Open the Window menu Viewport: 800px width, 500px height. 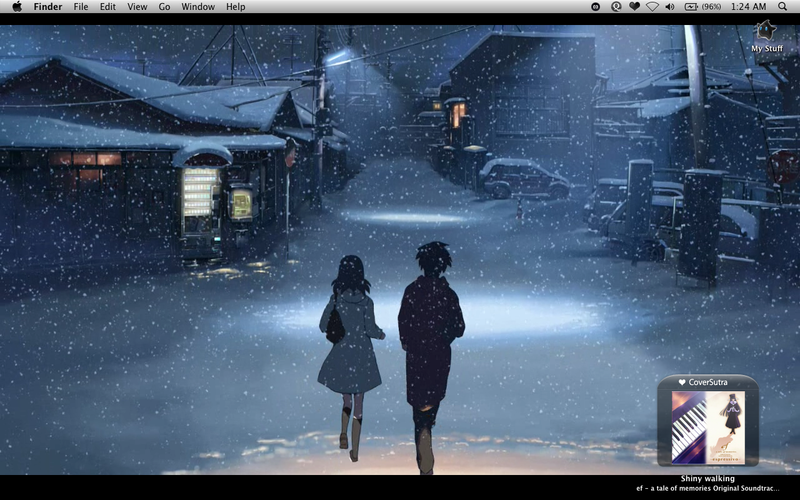pyautogui.click(x=198, y=7)
